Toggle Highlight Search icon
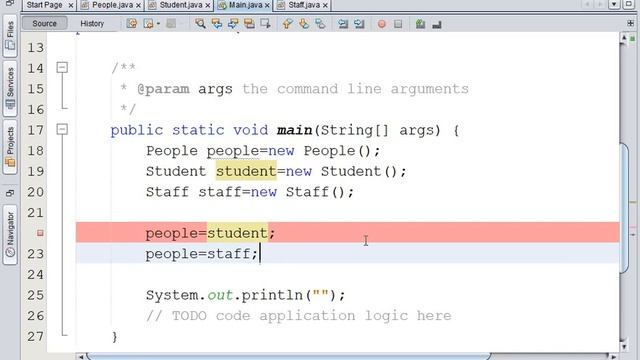Viewport: 640px width, 360px height. click(x=249, y=24)
